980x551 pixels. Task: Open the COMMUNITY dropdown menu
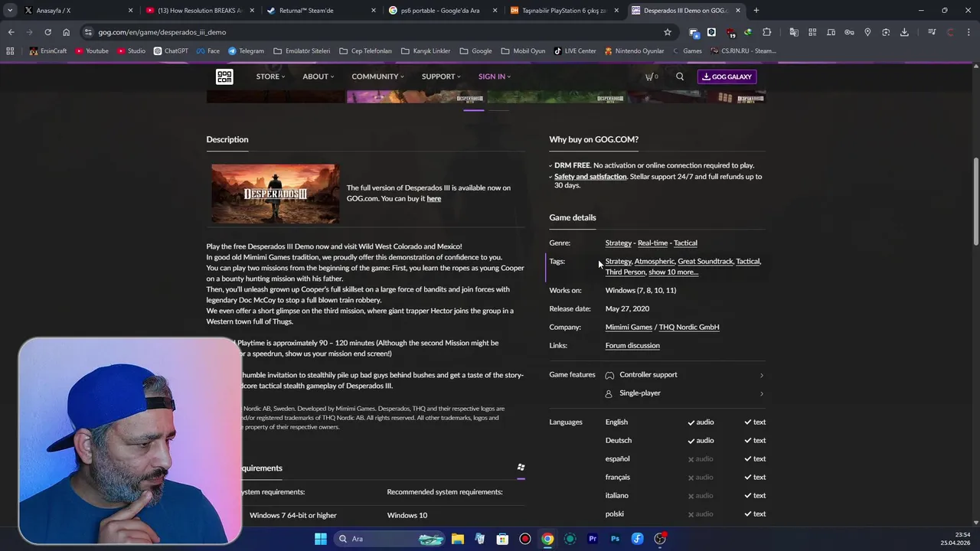[x=377, y=77]
